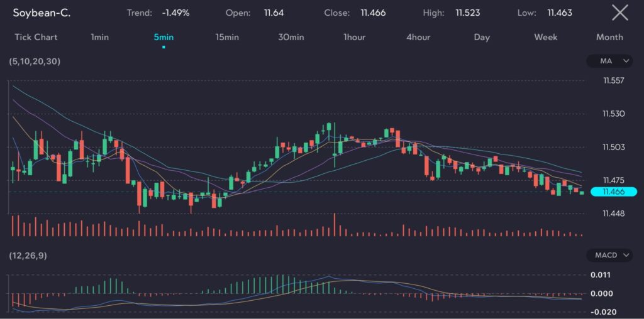644x319 pixels.
Task: Change timeframe to 15min
Action: point(227,37)
